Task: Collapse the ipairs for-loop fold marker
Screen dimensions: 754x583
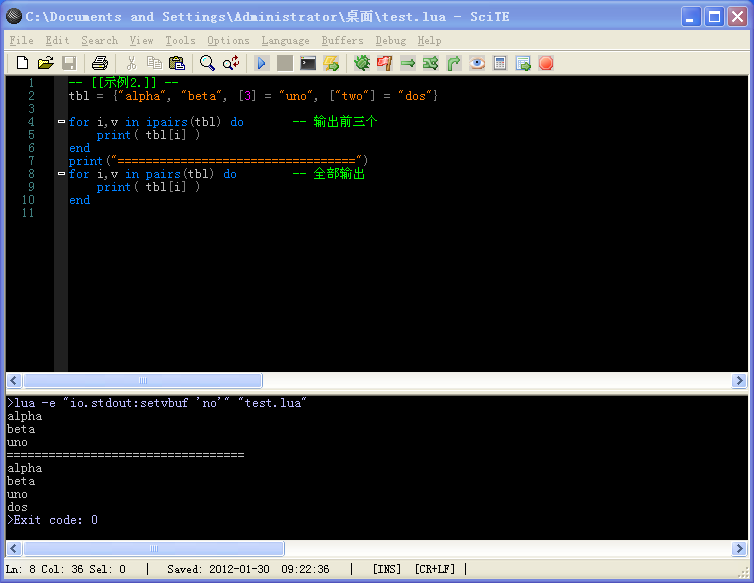Action: (61, 122)
